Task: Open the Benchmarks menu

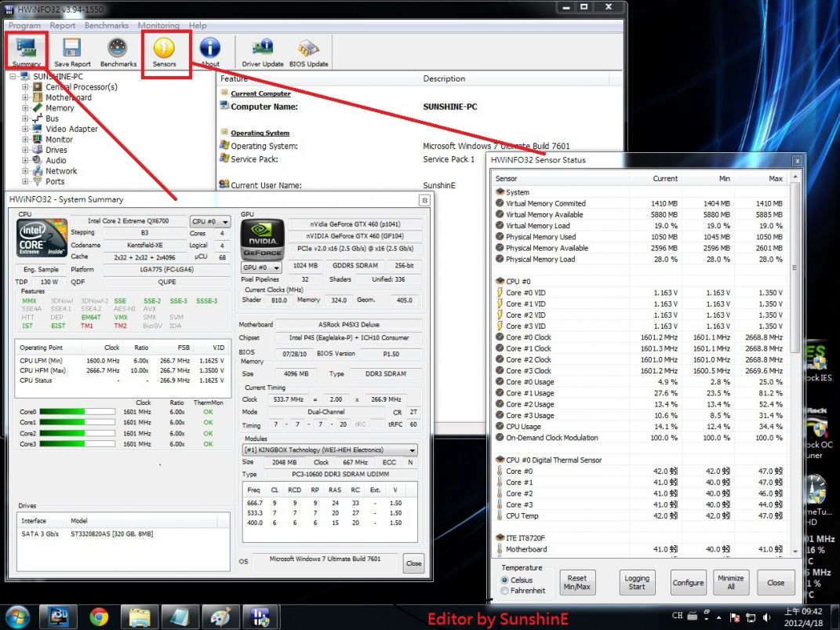Action: [107, 25]
